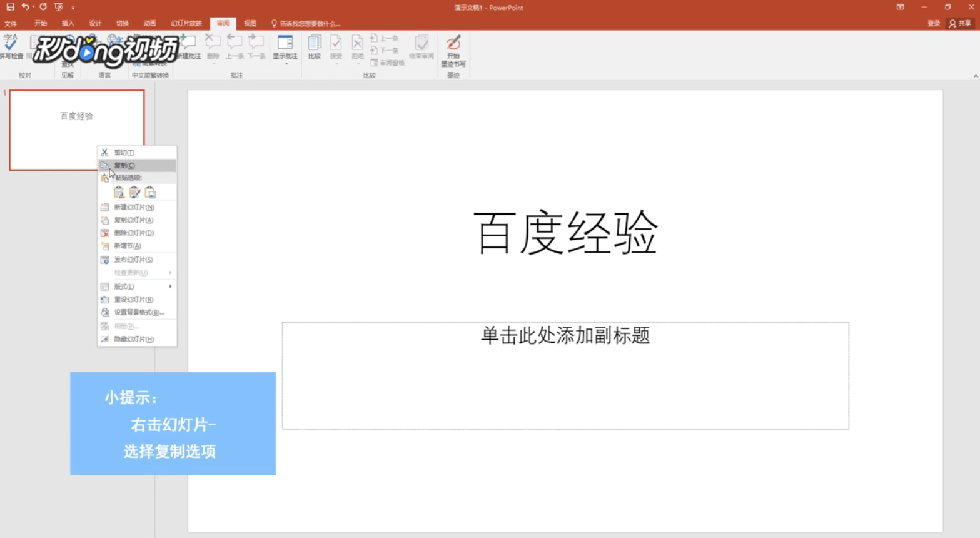Click the Save icon in quick access toolbar
The image size is (980, 538).
10,7
